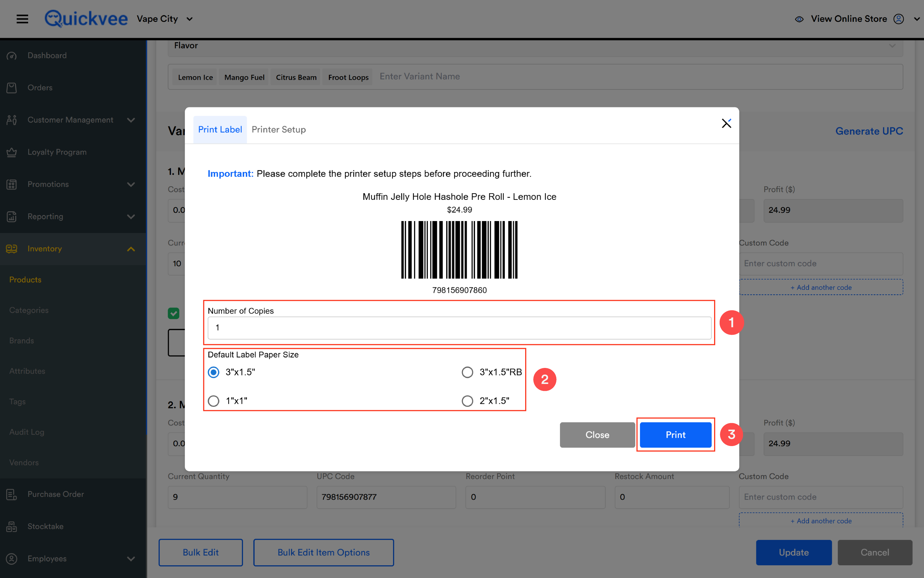Viewport: 924px width, 578px height.
Task: Click the Stocktake icon
Action: click(x=12, y=526)
